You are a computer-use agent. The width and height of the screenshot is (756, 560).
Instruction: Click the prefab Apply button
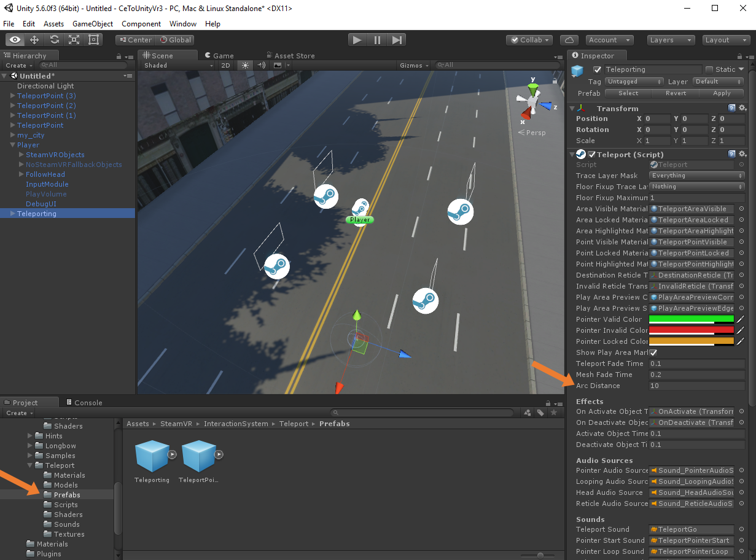pos(722,93)
